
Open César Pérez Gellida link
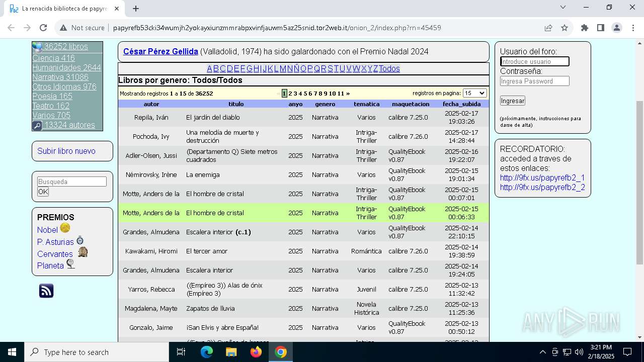[160, 51]
